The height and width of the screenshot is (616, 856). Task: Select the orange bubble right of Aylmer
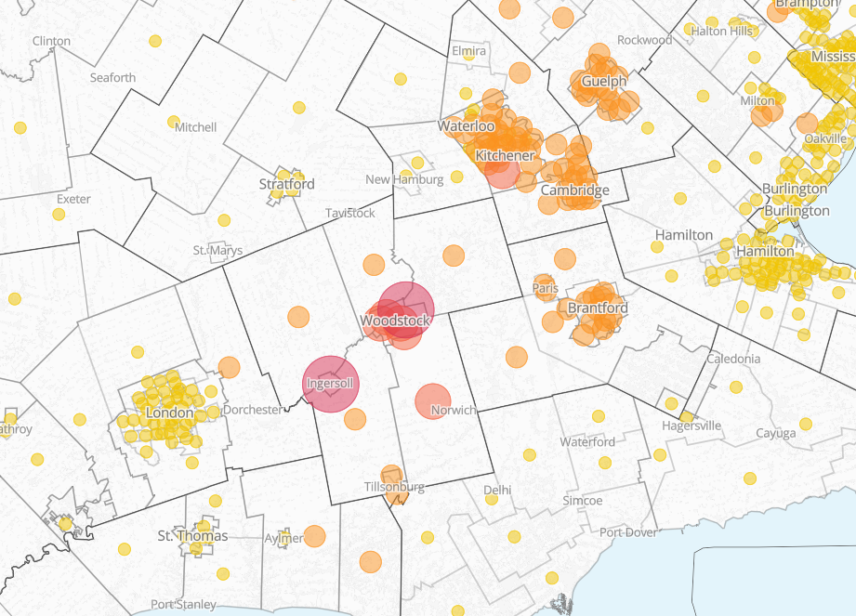click(x=314, y=536)
